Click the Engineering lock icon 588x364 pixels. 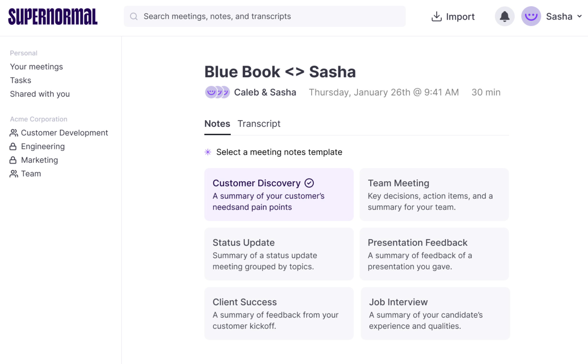click(13, 146)
